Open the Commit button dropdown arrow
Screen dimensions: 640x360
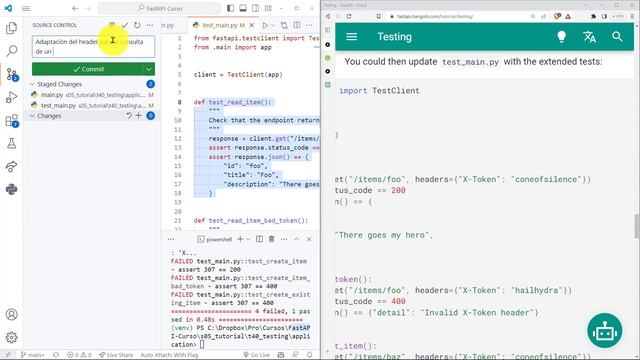tap(149, 69)
